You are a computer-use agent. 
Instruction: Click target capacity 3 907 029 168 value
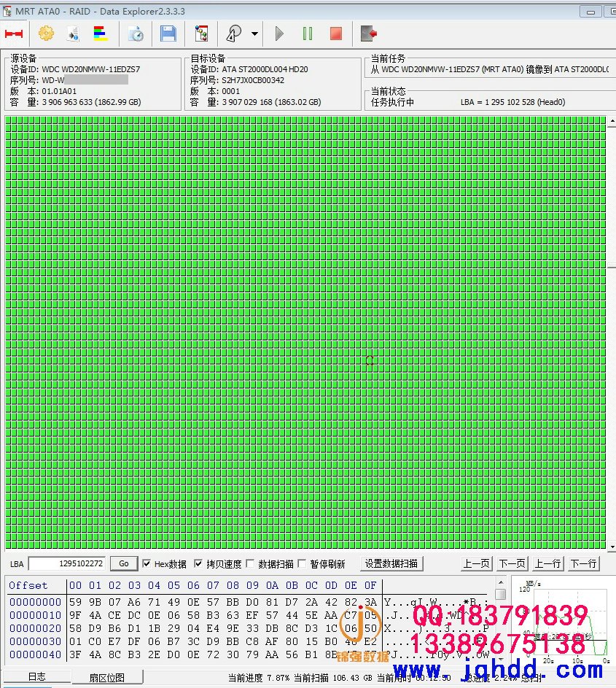pyautogui.click(x=271, y=102)
